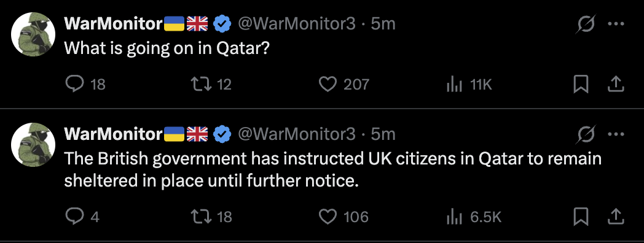View analytics for the 11K views tweet
This screenshot has width=644, height=243.
454,85
